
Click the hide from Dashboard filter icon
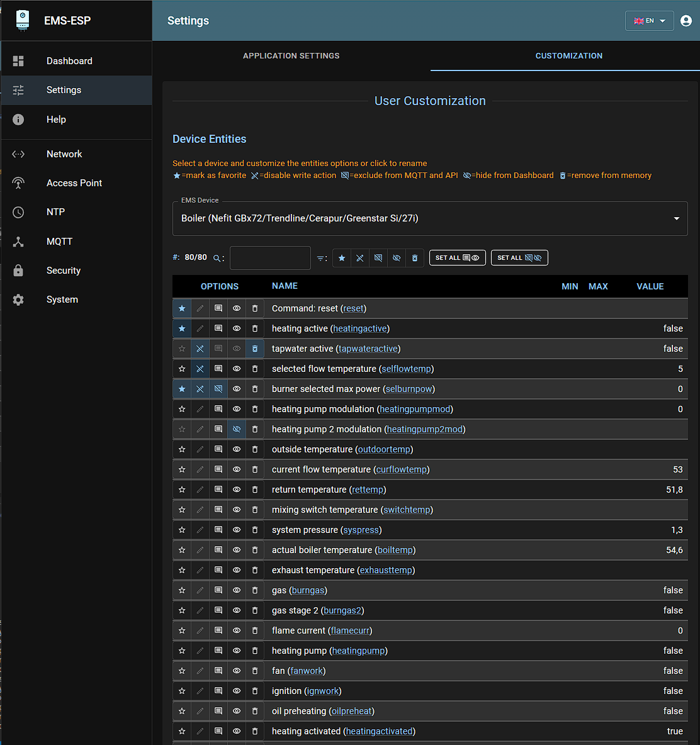pyautogui.click(x=397, y=258)
